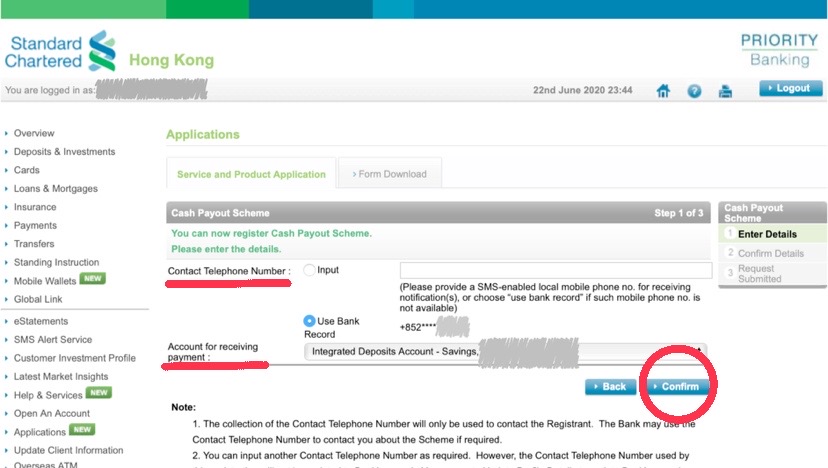Screen dimensions: 828x468
Task: Open the help question mark icon
Action: click(x=694, y=91)
